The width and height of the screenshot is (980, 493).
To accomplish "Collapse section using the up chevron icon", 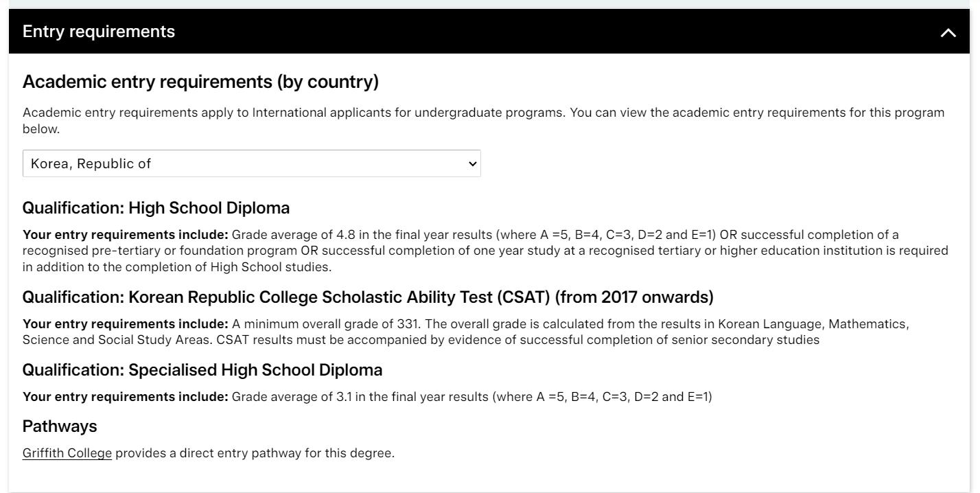I will pyautogui.click(x=948, y=32).
